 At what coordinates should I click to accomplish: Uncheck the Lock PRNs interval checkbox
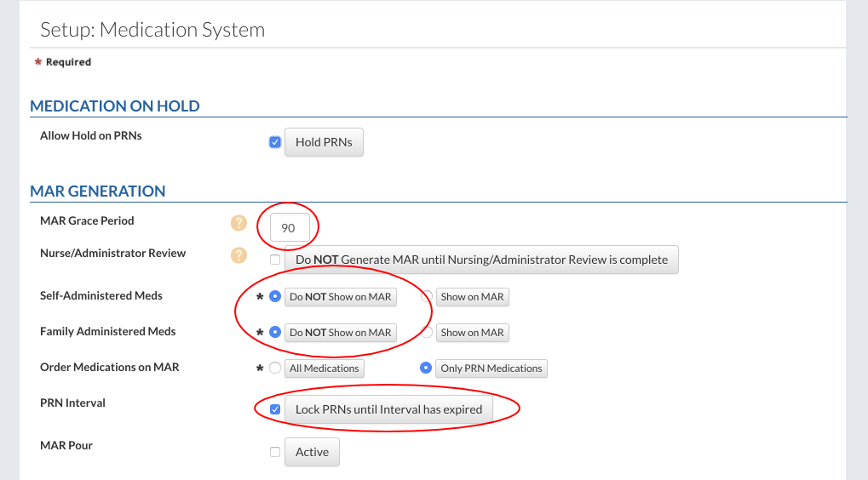(x=275, y=409)
